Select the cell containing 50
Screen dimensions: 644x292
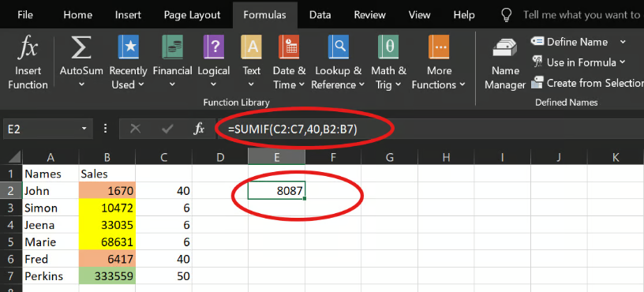(x=163, y=276)
